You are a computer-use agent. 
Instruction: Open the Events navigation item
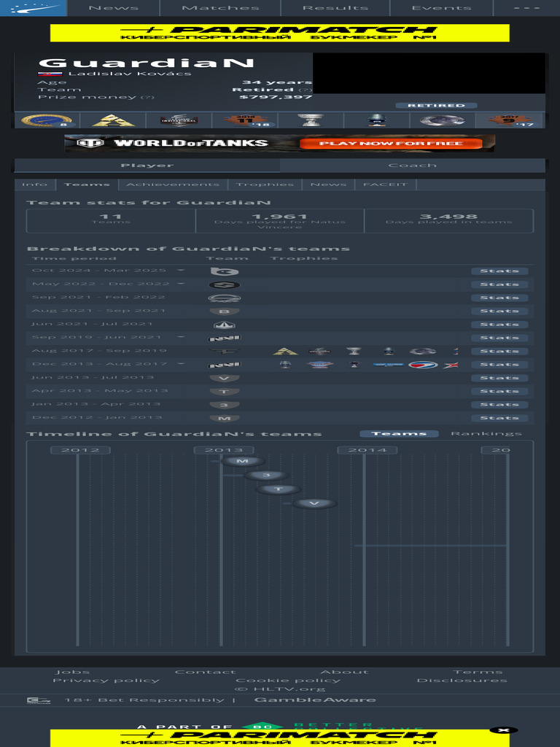(x=441, y=8)
